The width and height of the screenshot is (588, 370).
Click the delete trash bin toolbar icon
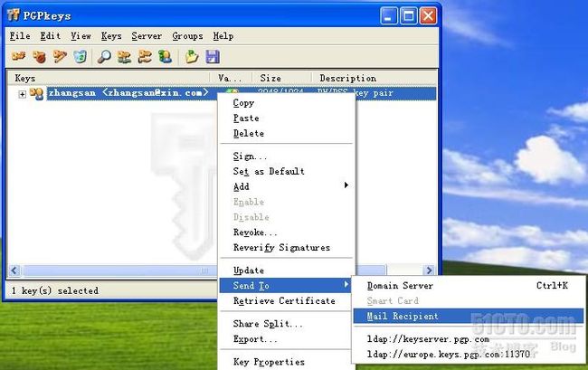(81, 57)
